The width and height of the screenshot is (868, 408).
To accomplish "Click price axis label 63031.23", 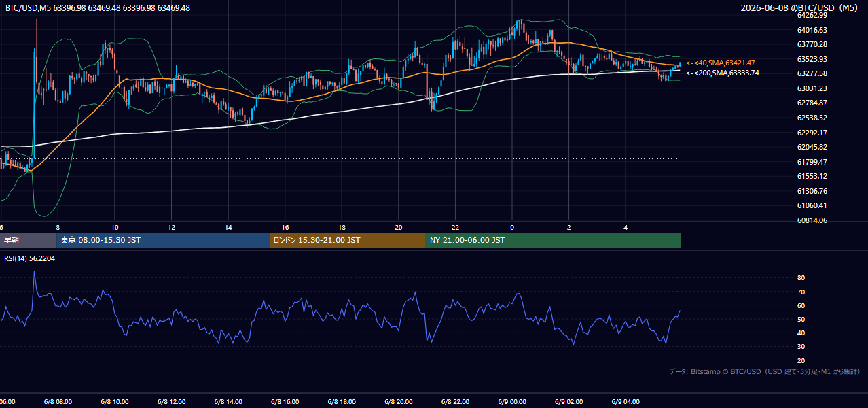I will coord(812,88).
